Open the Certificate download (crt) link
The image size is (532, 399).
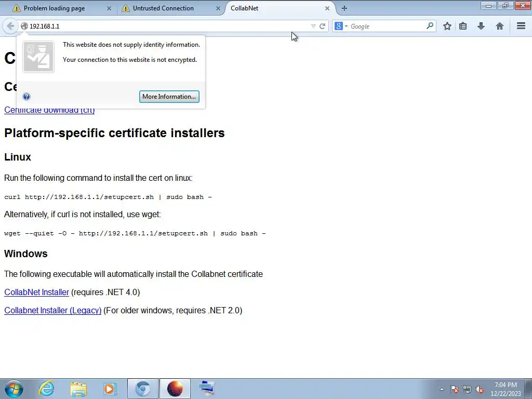click(x=49, y=110)
